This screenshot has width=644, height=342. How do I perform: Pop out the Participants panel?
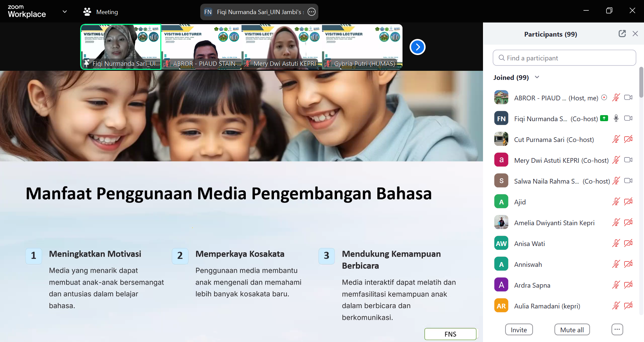pos(622,34)
